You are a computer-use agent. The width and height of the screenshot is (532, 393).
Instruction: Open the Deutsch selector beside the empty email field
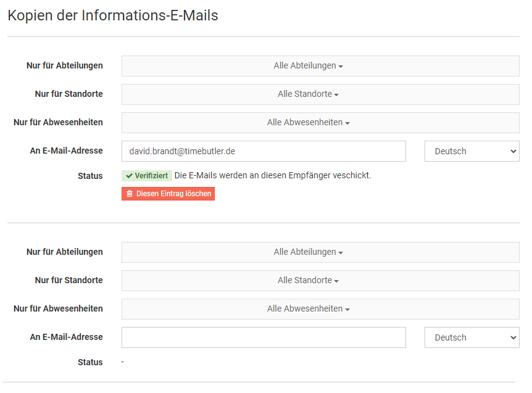coord(472,337)
